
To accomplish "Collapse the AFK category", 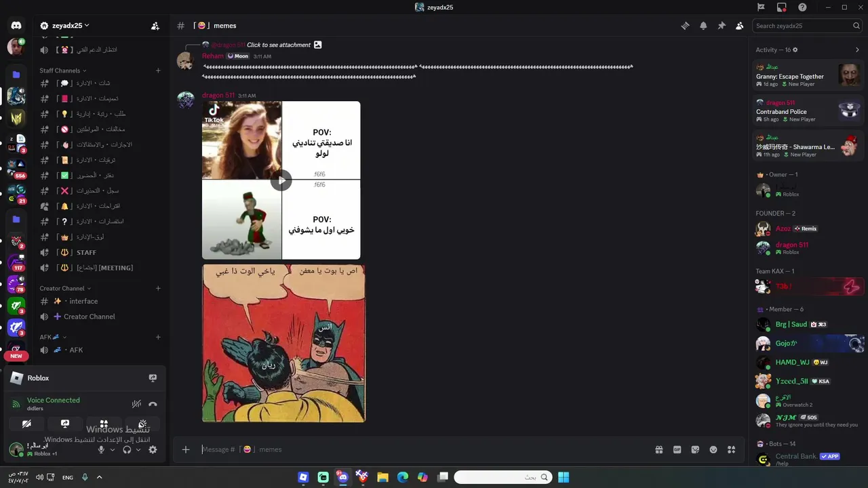I will coord(54,337).
